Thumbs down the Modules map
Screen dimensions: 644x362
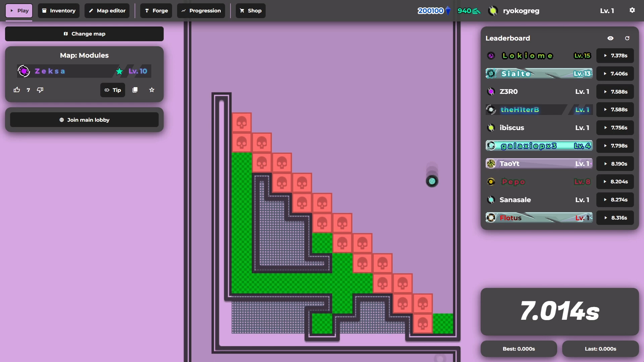pos(40,90)
